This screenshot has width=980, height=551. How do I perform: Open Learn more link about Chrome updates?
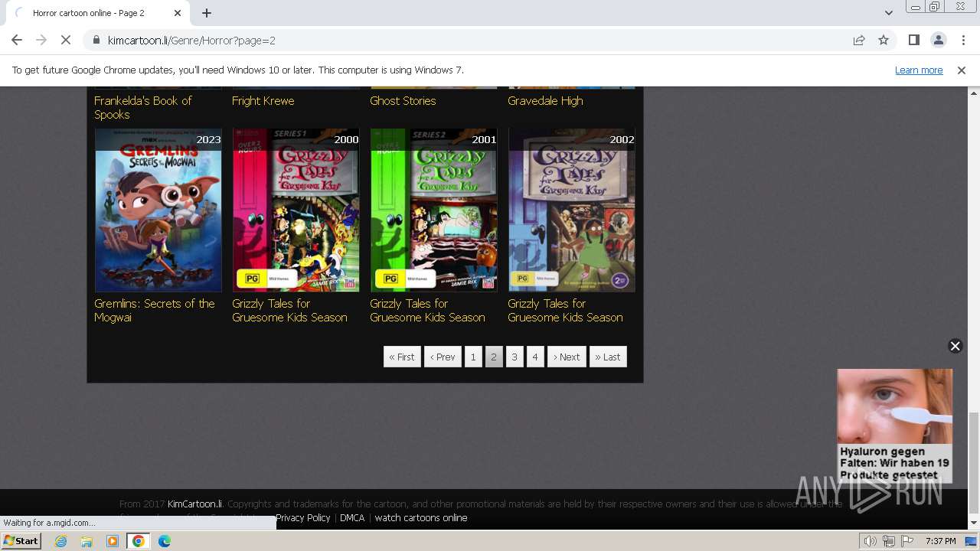(x=919, y=70)
